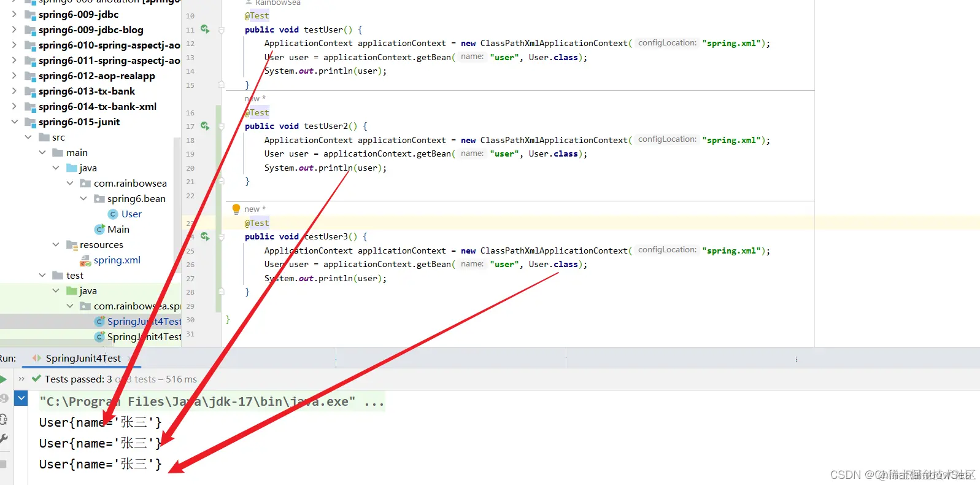Click the resources folder icon

72,245
